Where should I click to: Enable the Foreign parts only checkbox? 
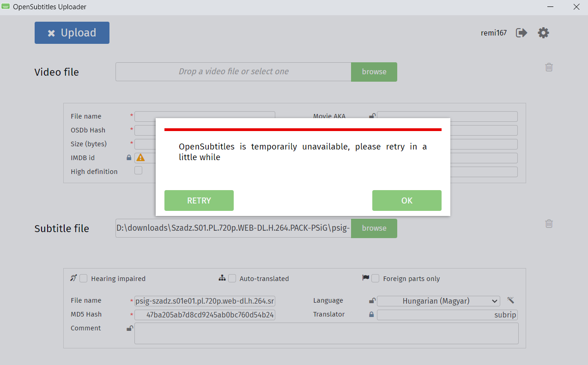click(376, 278)
